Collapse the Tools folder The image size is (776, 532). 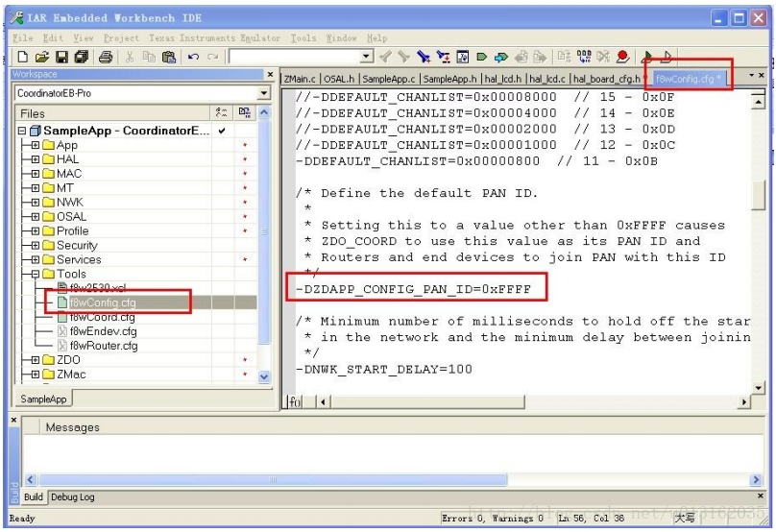(36, 274)
